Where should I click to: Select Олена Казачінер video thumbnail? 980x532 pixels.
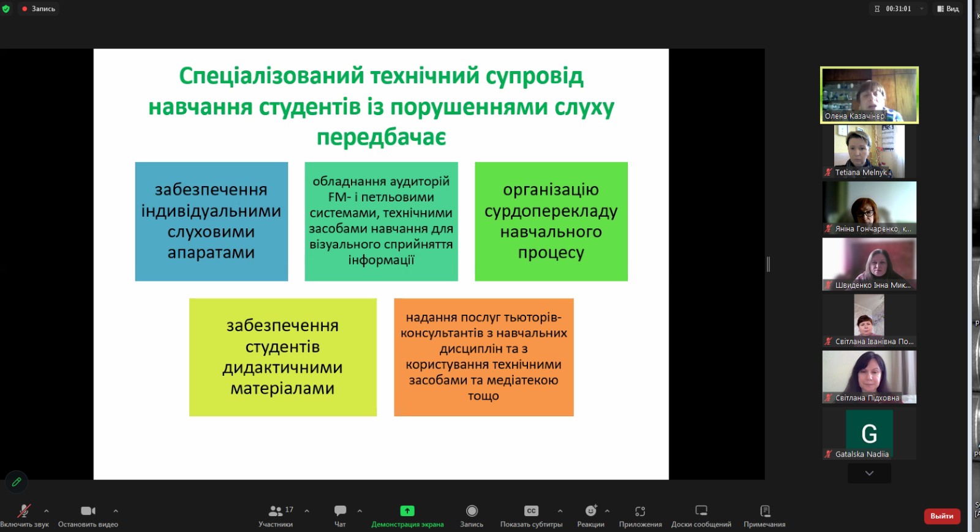click(x=869, y=95)
